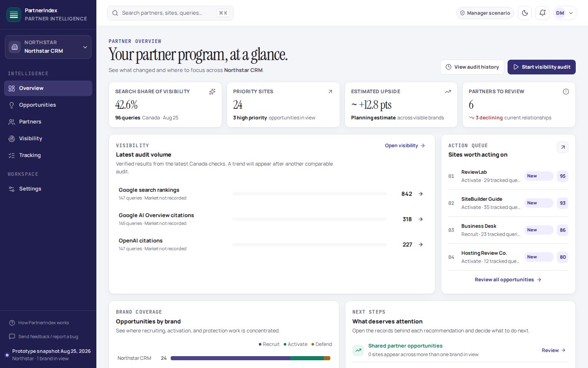The image size is (588, 368).
Task: Open the ReviewLab action queue item
Action: tap(508, 176)
